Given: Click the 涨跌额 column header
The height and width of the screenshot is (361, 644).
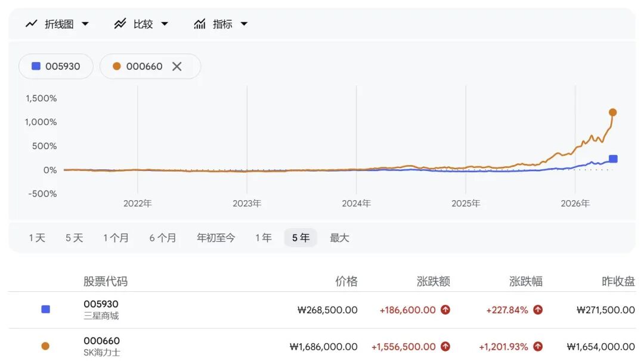Looking at the screenshot, I should click(434, 281).
